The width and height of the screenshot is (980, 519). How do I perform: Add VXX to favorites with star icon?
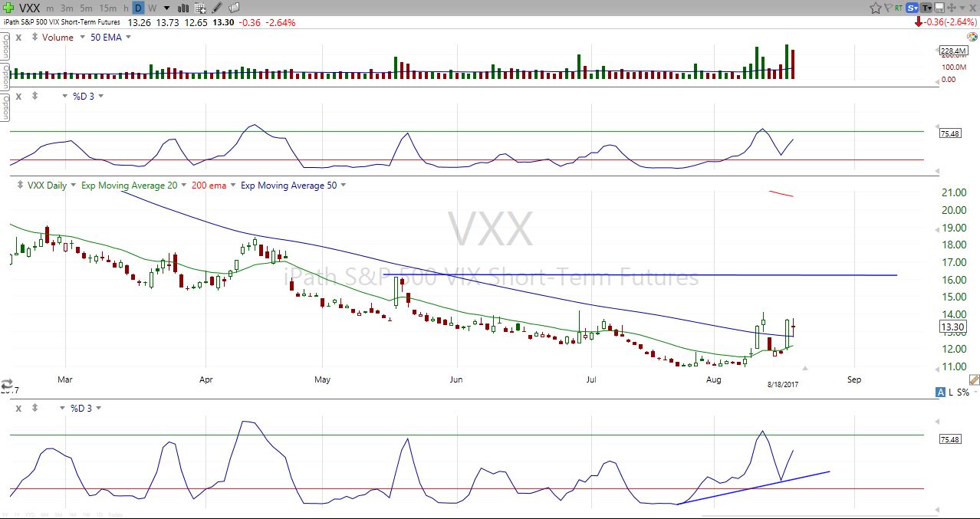875,8
